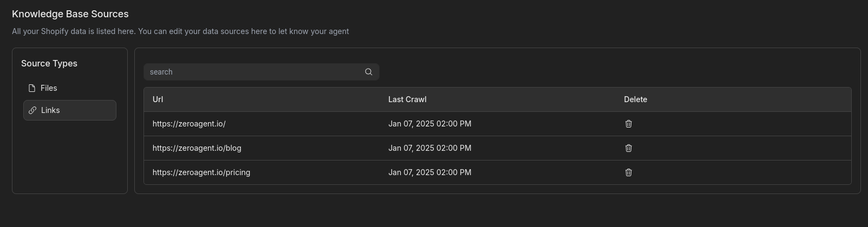Click the document icon beside Files
Screen dimensions: 868x227
[x=32, y=88]
